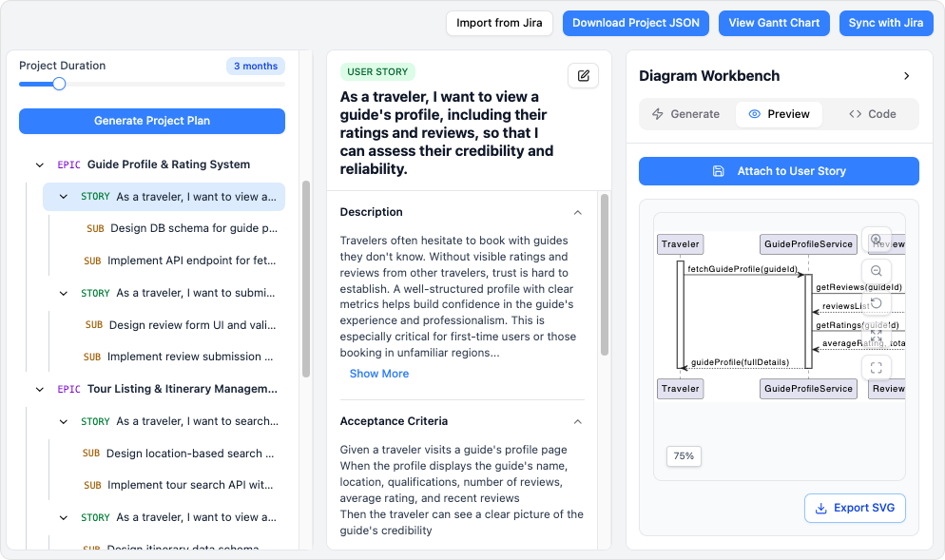Switch to the Generate tab

(x=685, y=114)
